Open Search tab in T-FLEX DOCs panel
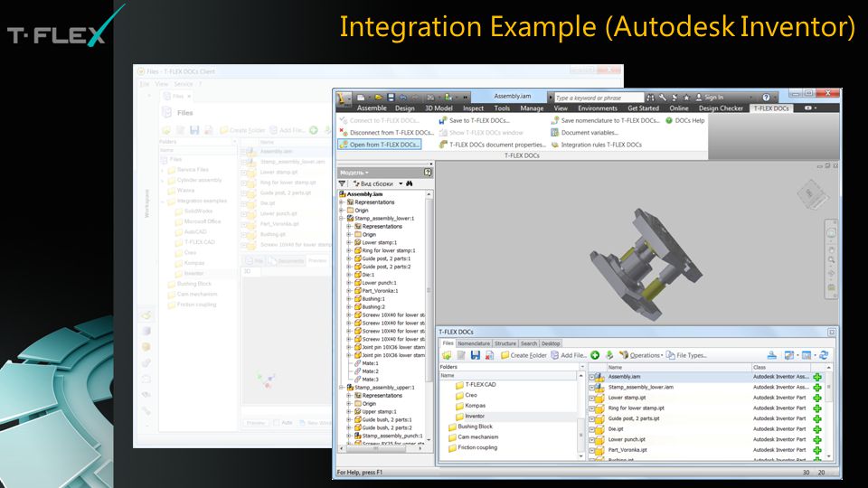This screenshot has height=488, width=868. coord(529,343)
